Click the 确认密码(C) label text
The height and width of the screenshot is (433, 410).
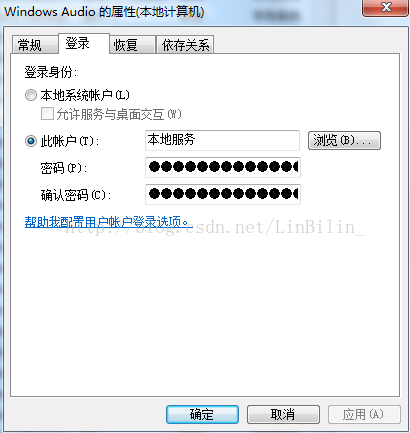point(76,195)
